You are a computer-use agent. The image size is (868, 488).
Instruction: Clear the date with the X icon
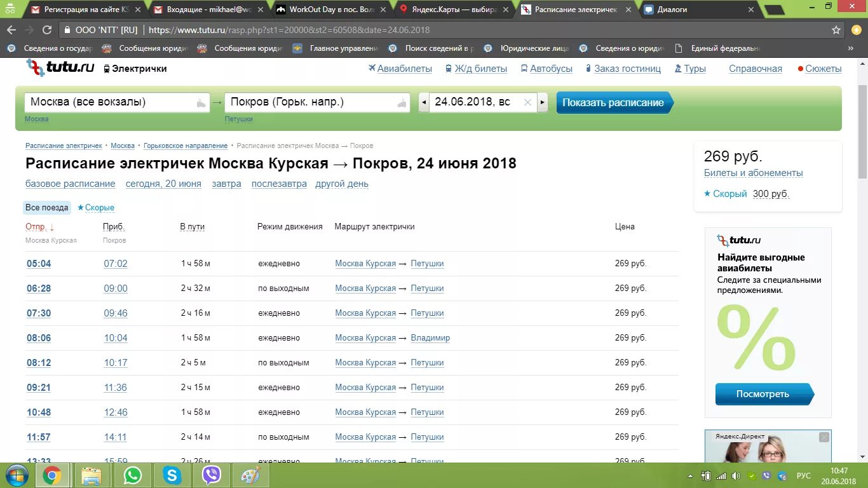(527, 102)
